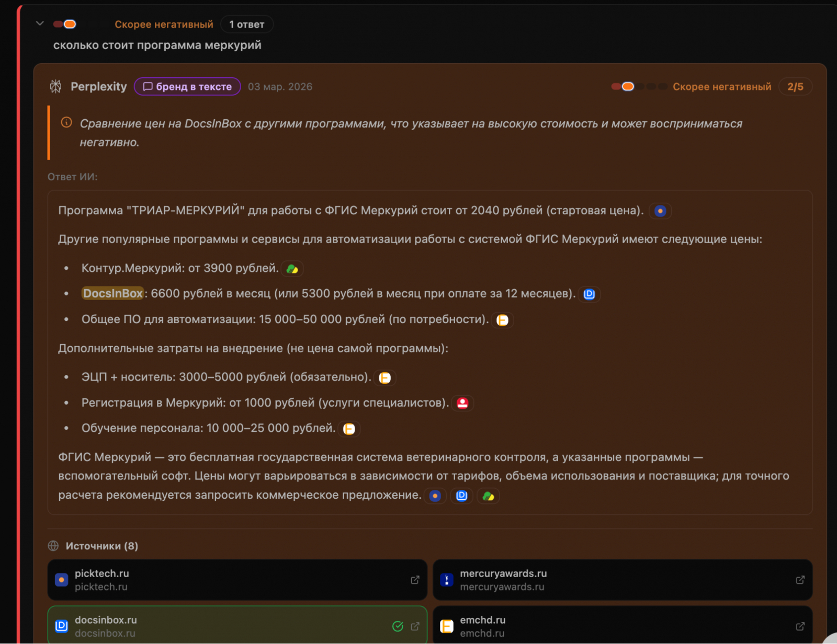Open the citation icon after the DocsInBox price line
Viewport: 837px width, 644px height.
[589, 294]
